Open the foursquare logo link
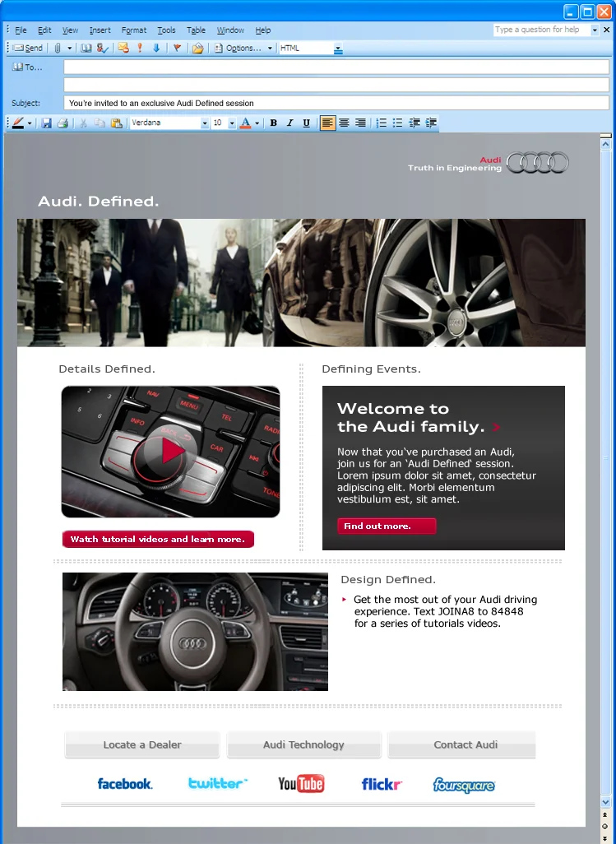 [464, 786]
